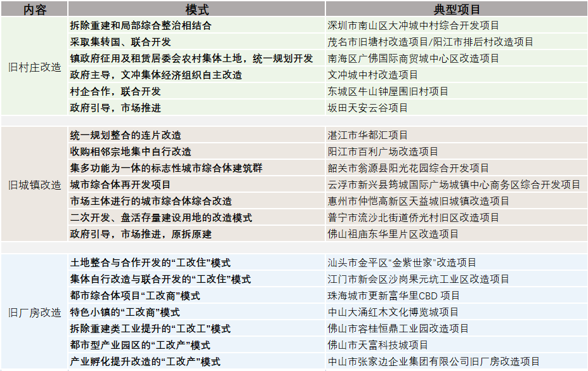
Task: Select 珠海城市更新富华里CBD 项目 cell
Action: (x=393, y=296)
